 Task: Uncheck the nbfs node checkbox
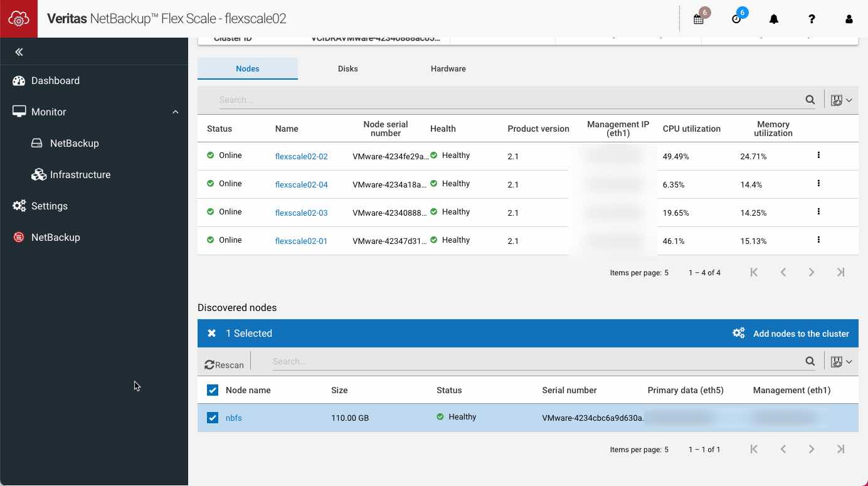pos(213,418)
